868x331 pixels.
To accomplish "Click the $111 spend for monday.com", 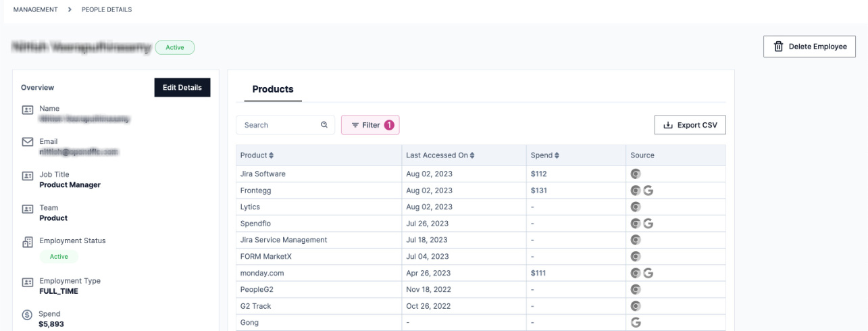I will [538, 273].
